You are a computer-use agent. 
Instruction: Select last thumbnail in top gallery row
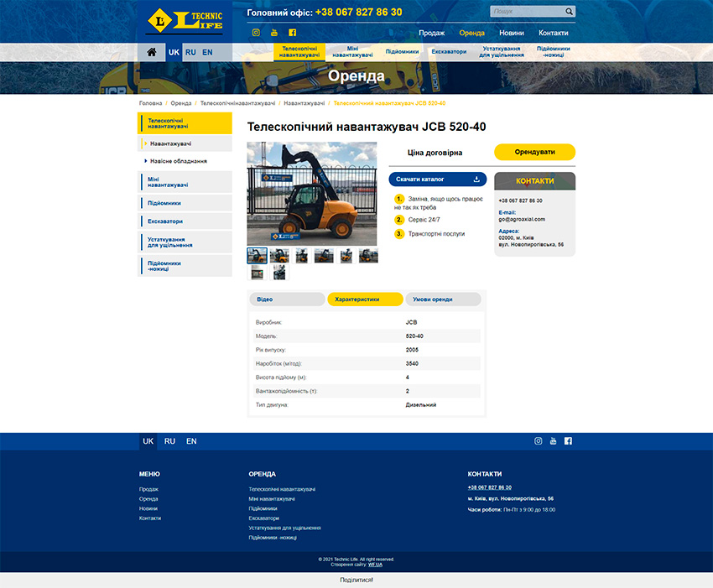(x=368, y=256)
